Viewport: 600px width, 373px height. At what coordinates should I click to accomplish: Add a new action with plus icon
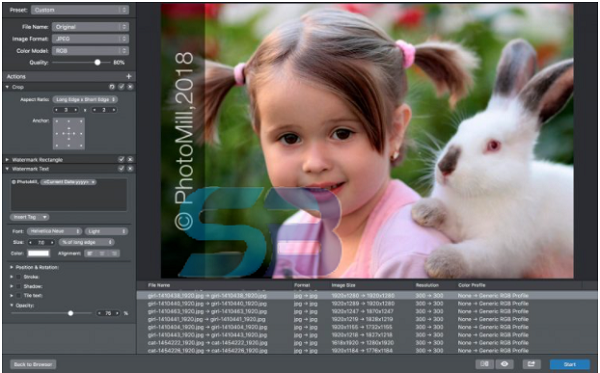click(129, 77)
